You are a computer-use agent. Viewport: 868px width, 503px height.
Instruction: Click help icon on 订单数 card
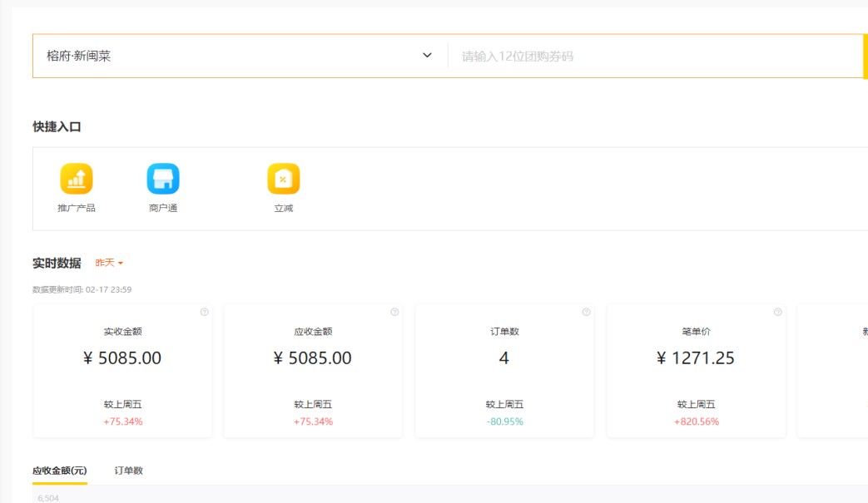pyautogui.click(x=586, y=313)
